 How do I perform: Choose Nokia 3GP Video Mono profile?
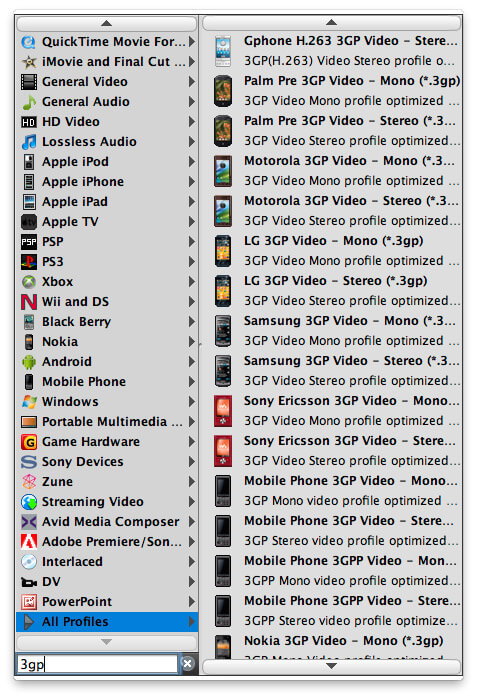tap(332, 647)
